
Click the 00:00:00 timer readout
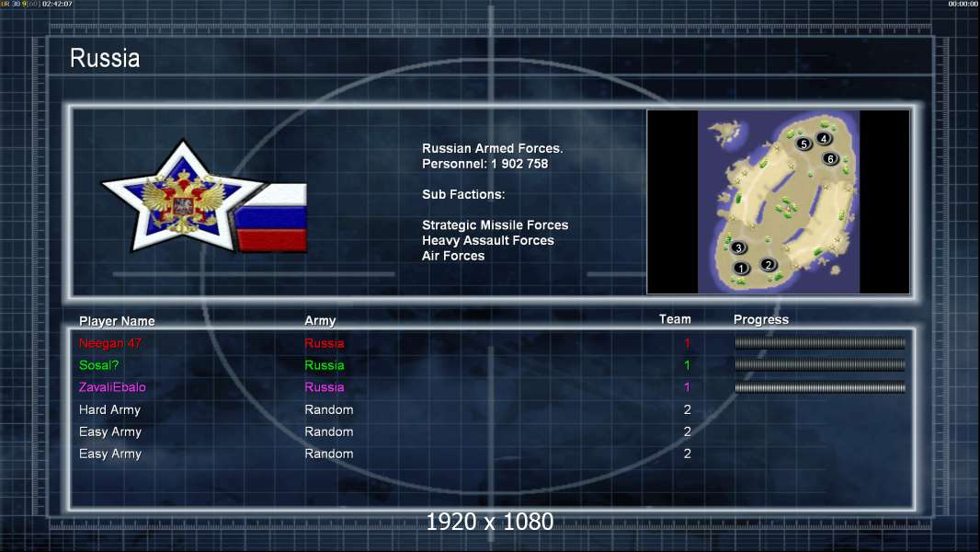pos(963,4)
